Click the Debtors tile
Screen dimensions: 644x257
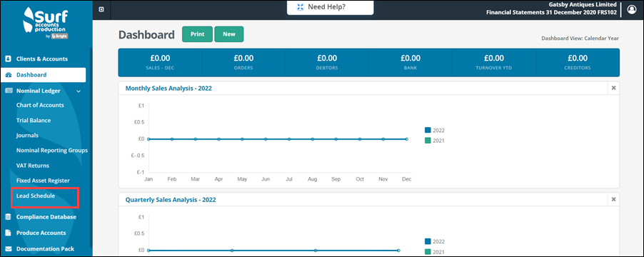click(x=327, y=62)
